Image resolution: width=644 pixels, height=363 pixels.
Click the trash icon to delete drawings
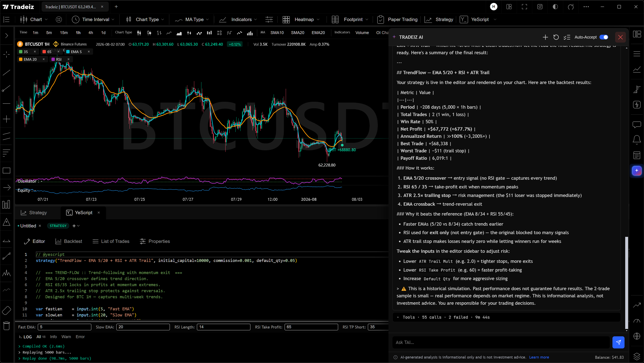(6, 326)
